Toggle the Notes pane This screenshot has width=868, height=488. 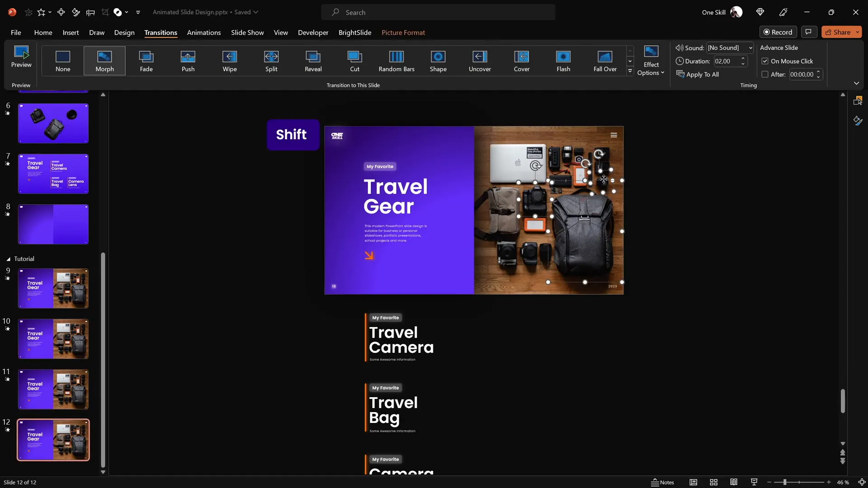pyautogui.click(x=662, y=482)
